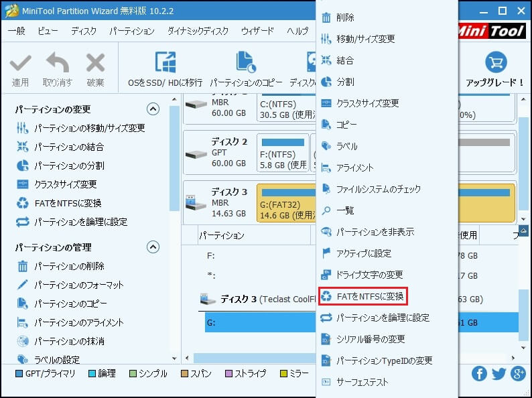The height and width of the screenshot is (398, 532).
Task: Click the Upgrade shopping cart icon
Action: pos(496,62)
